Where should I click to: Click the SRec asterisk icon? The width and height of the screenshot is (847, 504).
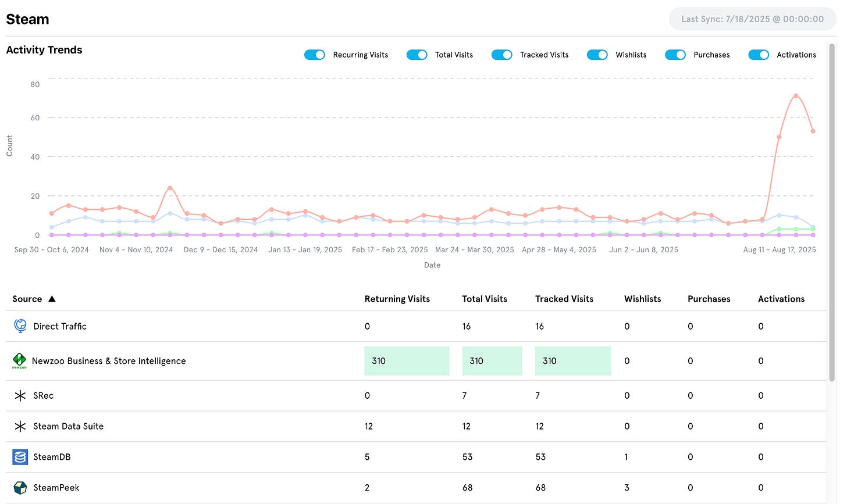(20, 396)
